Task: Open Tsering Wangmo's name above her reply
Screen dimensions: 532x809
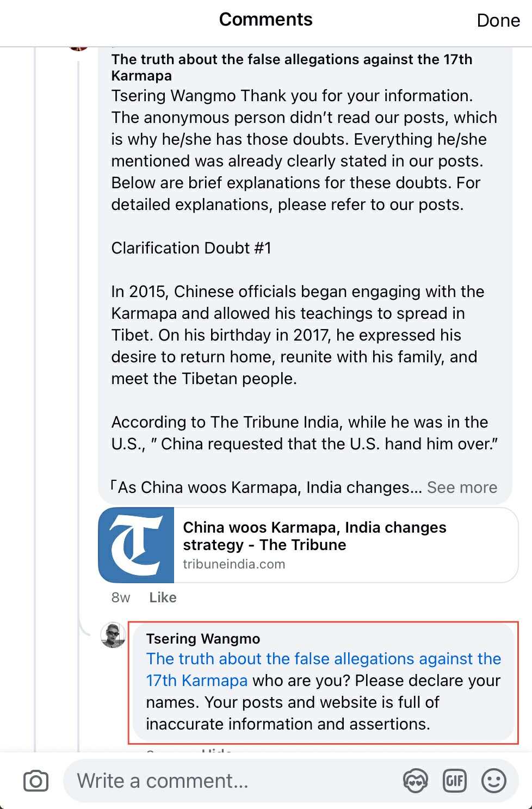Action: pyautogui.click(x=203, y=639)
